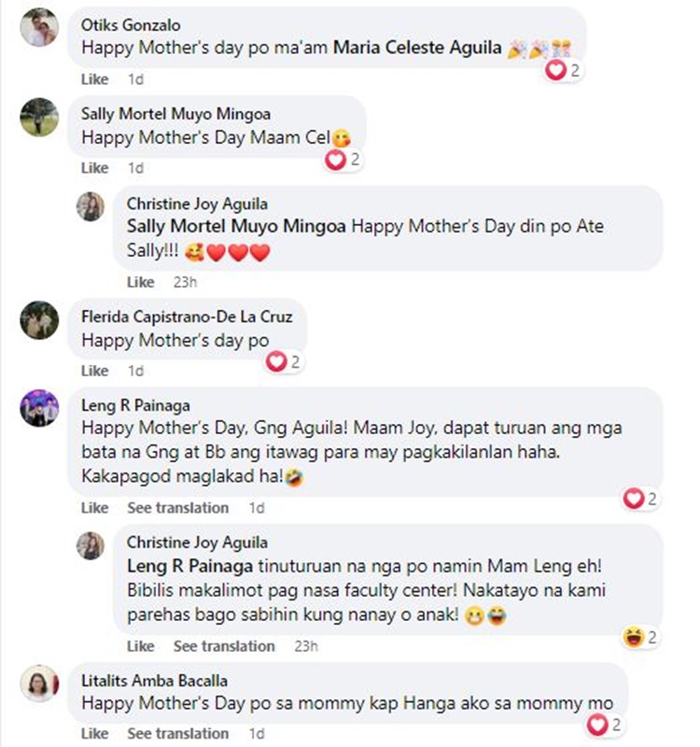Viewport: 700px width, 747px height.
Task: View reactions on Flerida Capistrano-De La Cruz's comment
Action: pyautogui.click(x=284, y=362)
